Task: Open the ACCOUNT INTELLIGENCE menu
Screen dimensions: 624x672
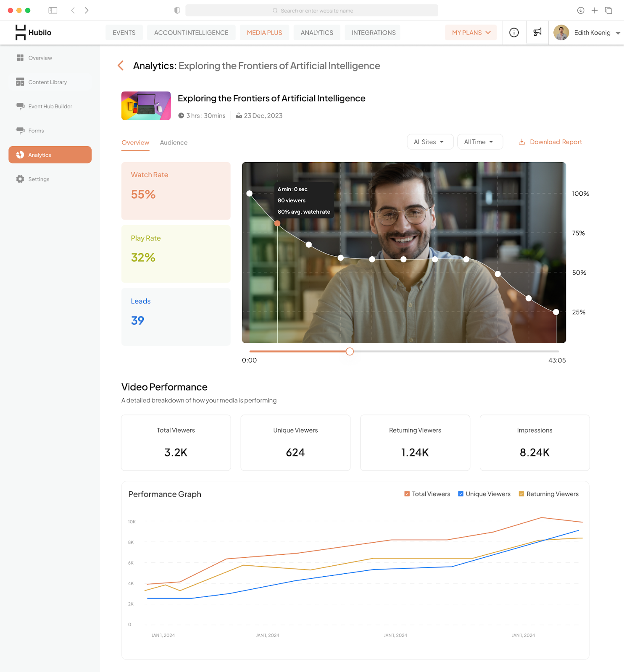Action: (191, 32)
